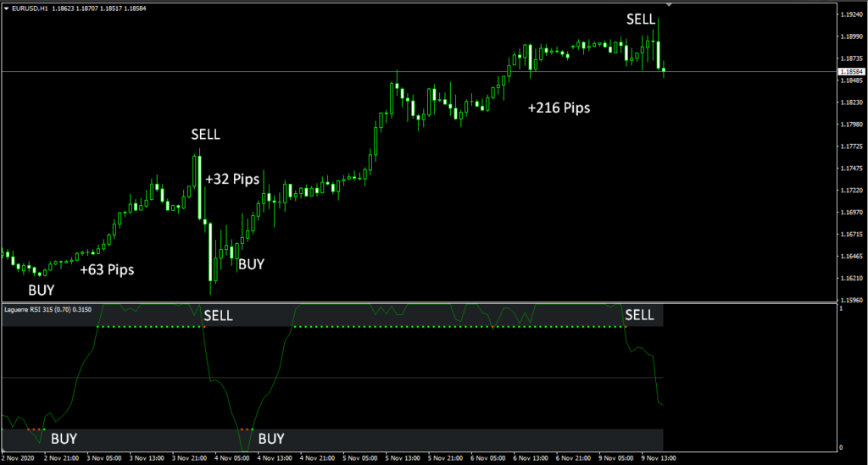Click the +63 Pips text label
Image resolution: width=868 pixels, height=465 pixels.
coord(107,271)
